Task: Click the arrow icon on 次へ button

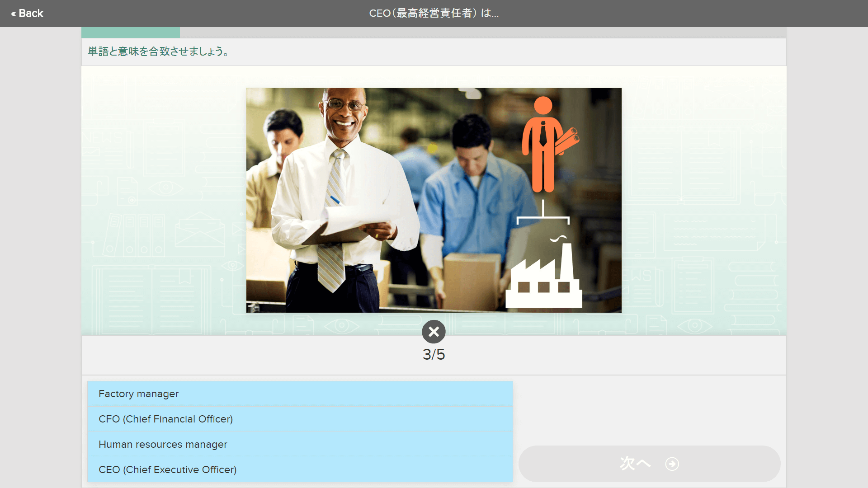Action: (672, 464)
